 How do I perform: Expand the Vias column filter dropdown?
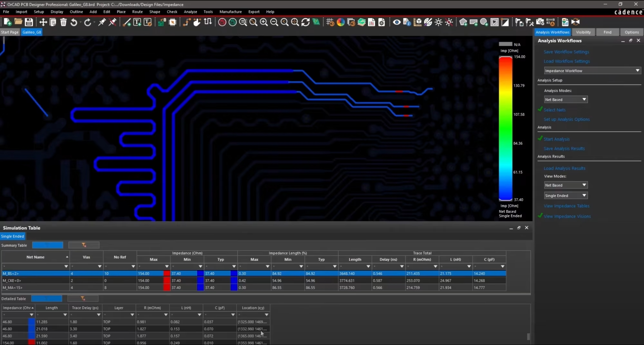tap(100, 266)
